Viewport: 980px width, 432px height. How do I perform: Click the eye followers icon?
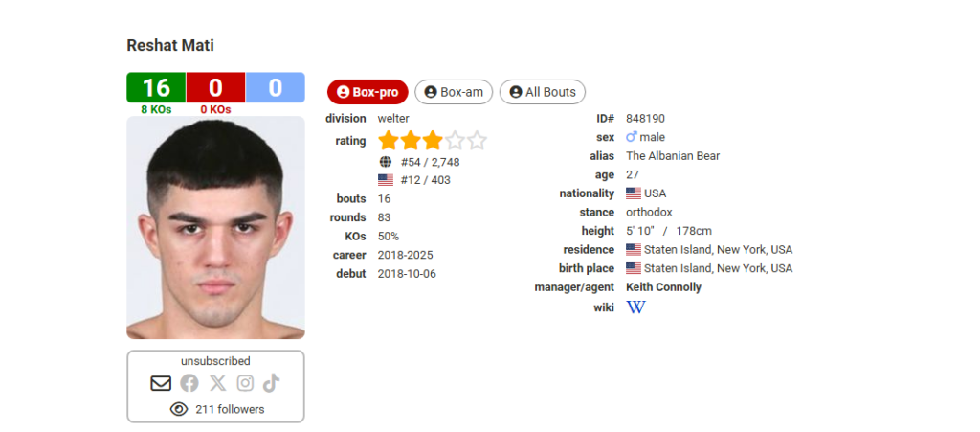(178, 409)
